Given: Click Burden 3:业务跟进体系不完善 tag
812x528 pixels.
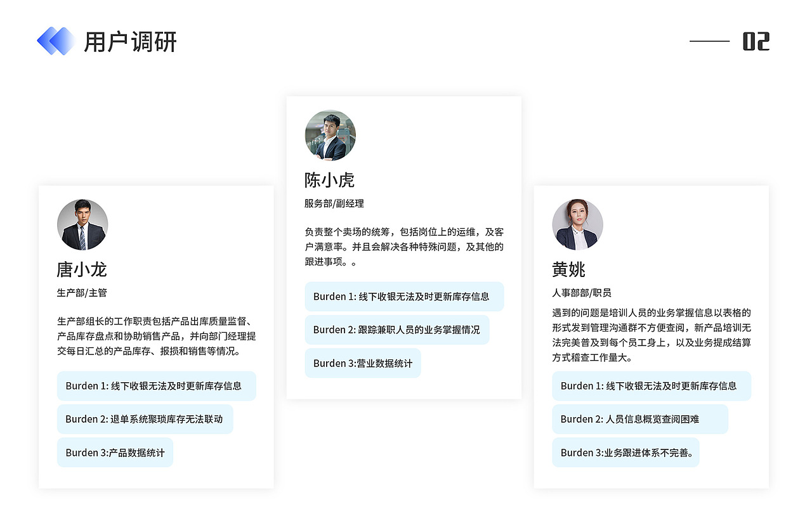Looking at the screenshot, I should point(626,453).
